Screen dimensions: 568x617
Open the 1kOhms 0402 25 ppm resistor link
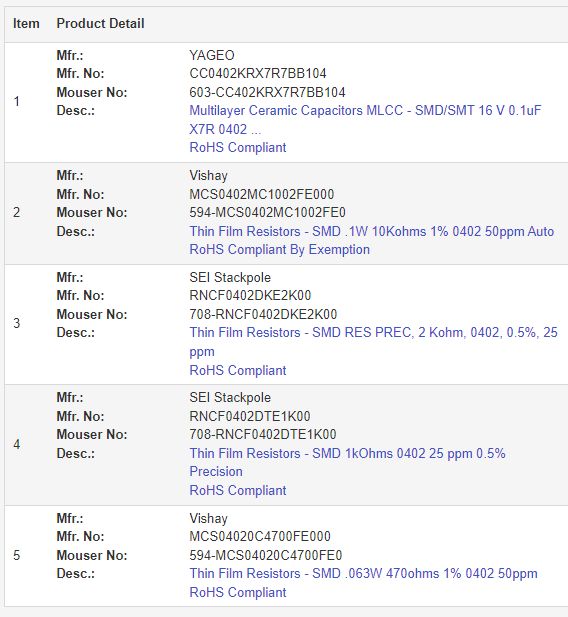[x=347, y=462]
